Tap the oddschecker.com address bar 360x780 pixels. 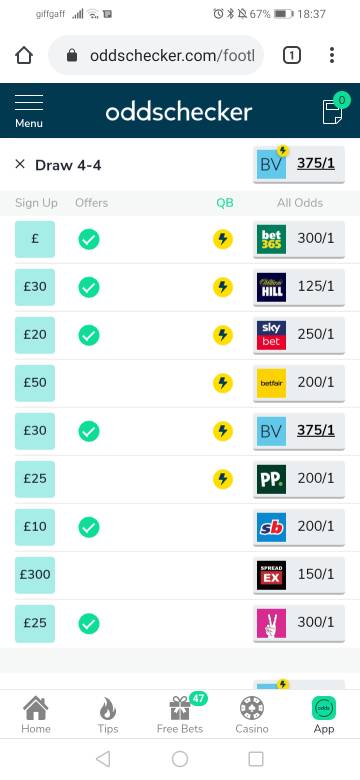156,55
